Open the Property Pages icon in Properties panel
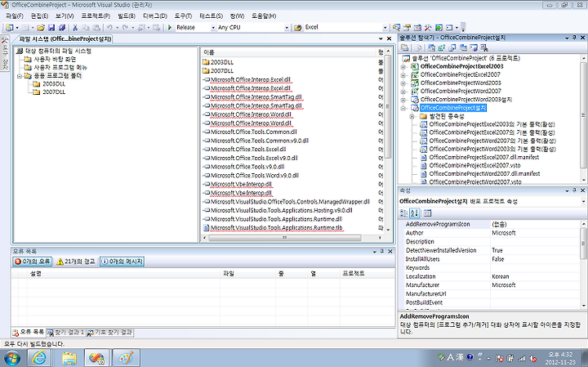Image resolution: width=588 pixels, height=367 pixels. tap(427, 213)
